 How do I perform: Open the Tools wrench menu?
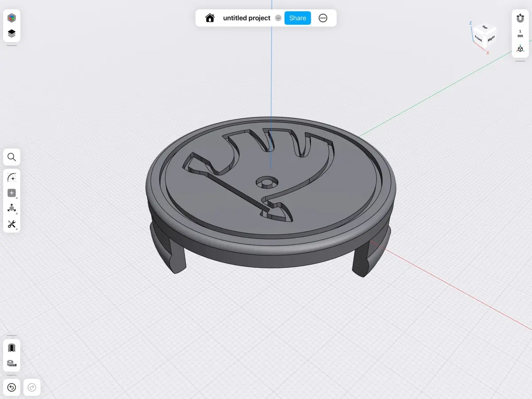coord(12,224)
